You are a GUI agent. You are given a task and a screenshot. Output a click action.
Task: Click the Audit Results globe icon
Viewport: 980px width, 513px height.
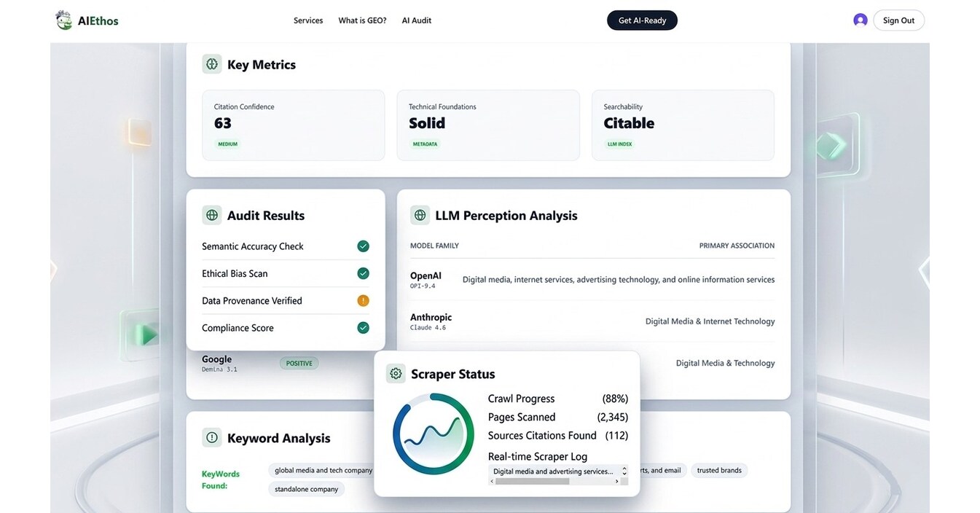click(x=212, y=215)
